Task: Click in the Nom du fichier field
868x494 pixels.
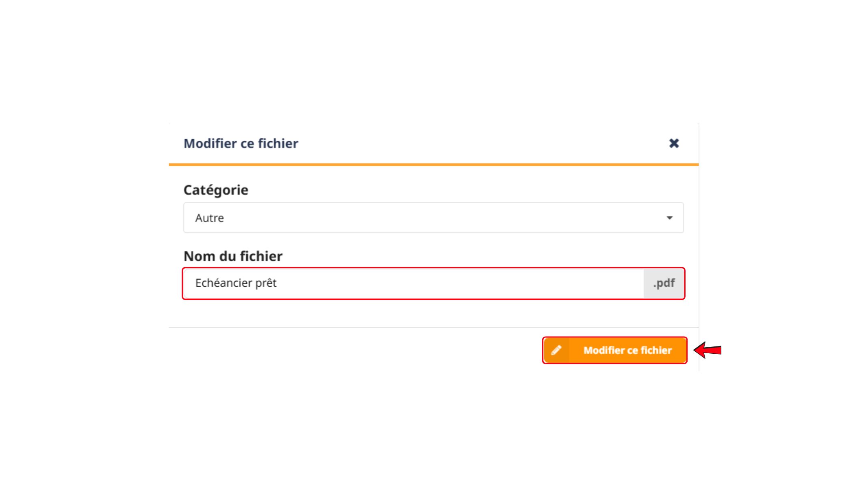Action: [414, 283]
